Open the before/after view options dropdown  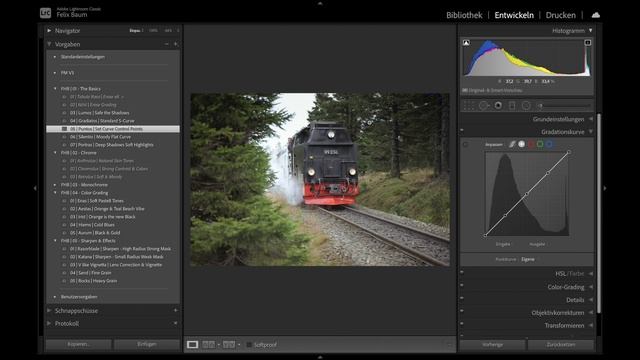coord(239,345)
